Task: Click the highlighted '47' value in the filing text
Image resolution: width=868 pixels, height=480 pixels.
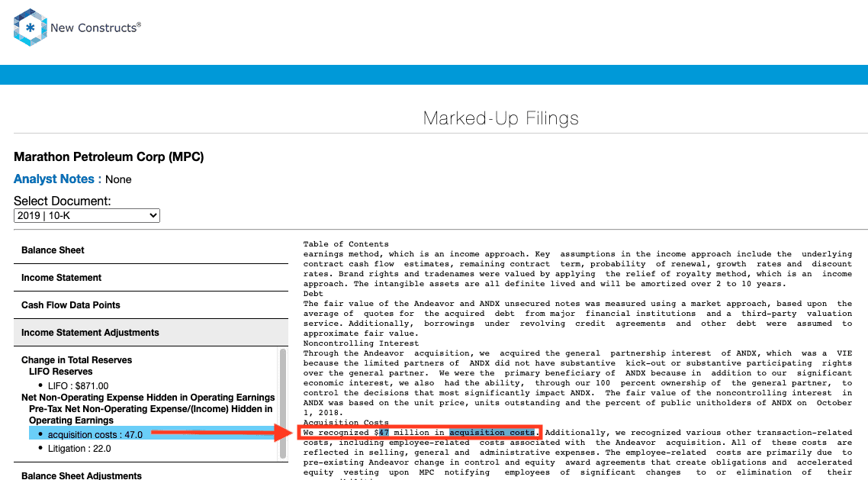Action: pos(384,433)
